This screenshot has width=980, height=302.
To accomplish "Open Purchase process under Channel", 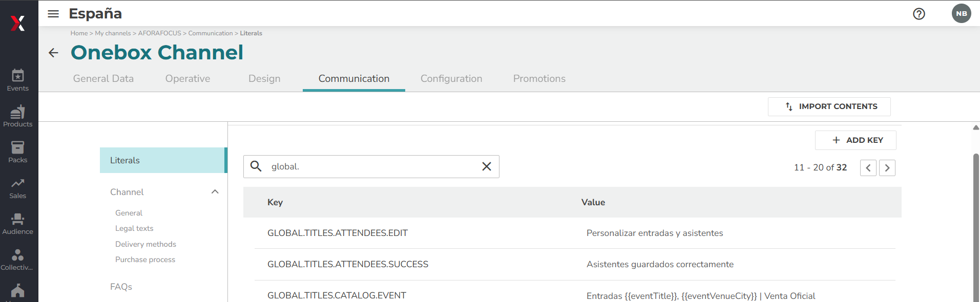I will [145, 260].
